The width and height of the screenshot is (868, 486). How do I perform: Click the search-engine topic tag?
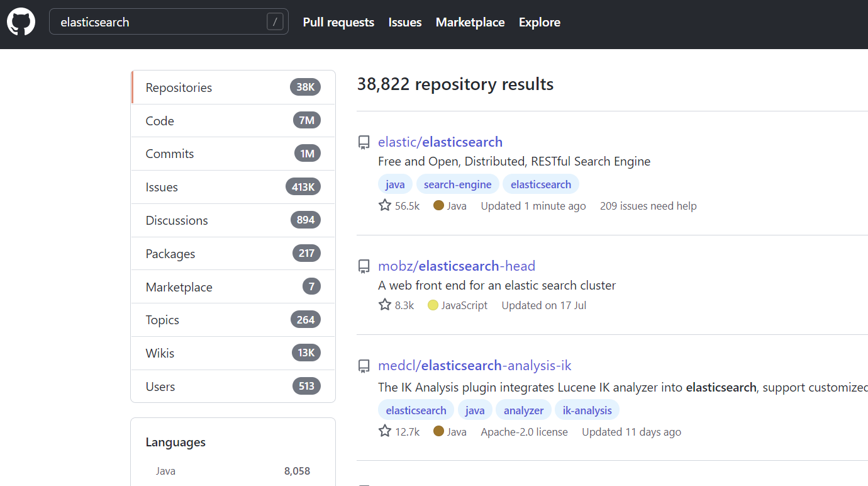458,184
